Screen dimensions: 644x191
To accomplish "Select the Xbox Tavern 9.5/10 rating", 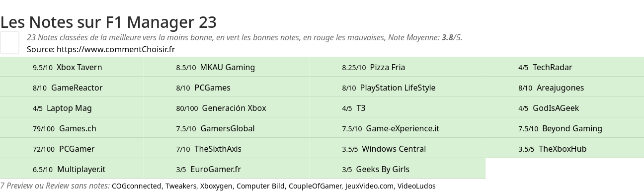I will (72, 67).
